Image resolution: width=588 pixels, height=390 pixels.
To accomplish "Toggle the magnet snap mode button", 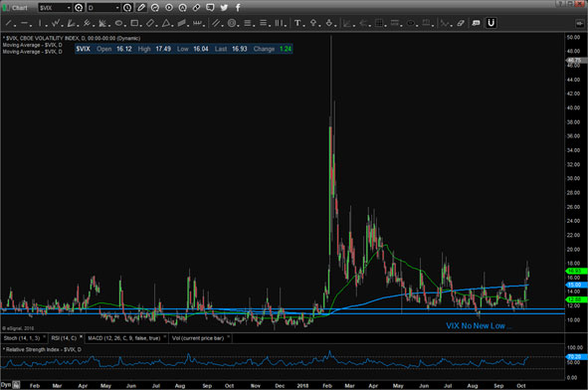I will tap(490, 23).
